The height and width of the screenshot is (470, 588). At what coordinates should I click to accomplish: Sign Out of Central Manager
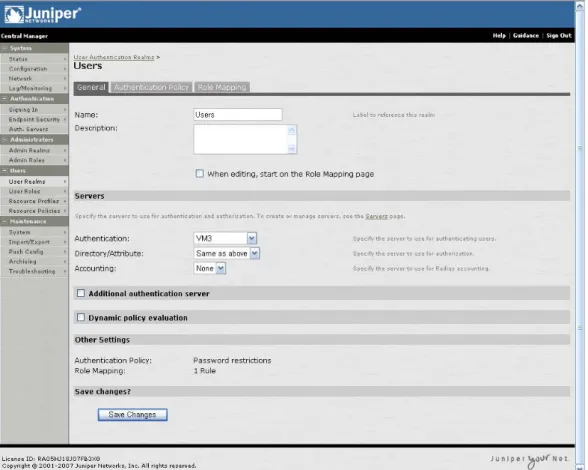(559, 36)
